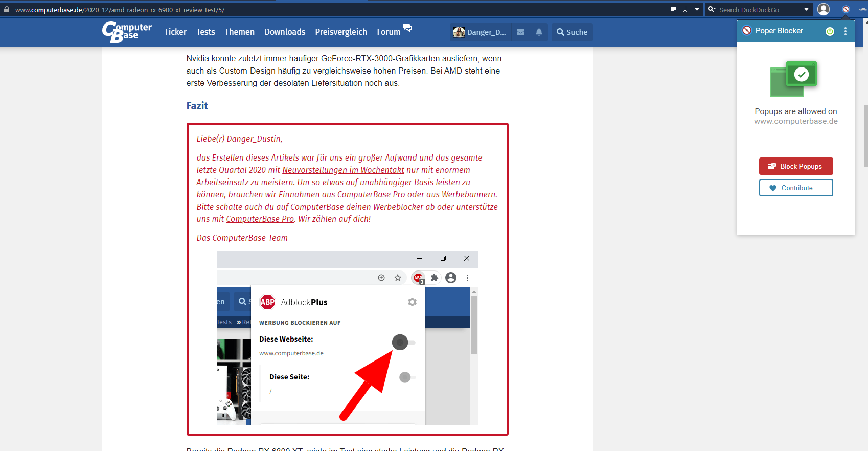868x451 pixels.
Task: Bookmark this page with the bookmark icon
Action: pyautogui.click(x=685, y=9)
